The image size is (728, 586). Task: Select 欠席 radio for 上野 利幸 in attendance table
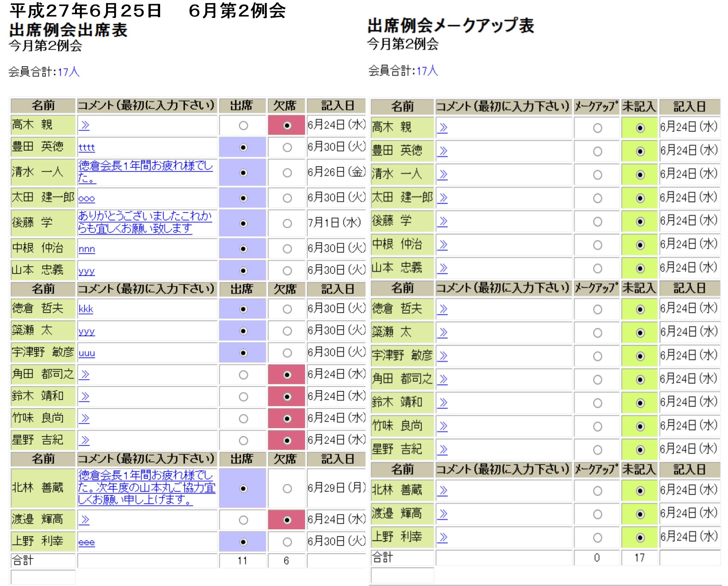pos(287,542)
